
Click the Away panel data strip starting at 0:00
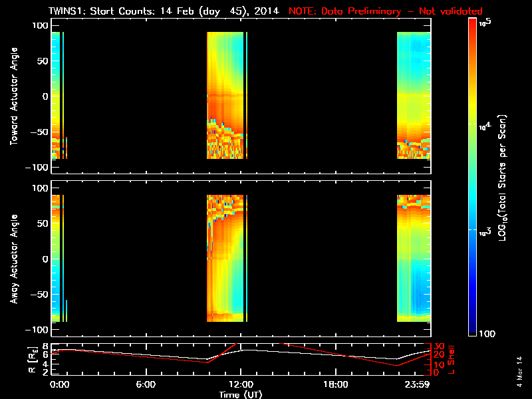(x=56, y=258)
